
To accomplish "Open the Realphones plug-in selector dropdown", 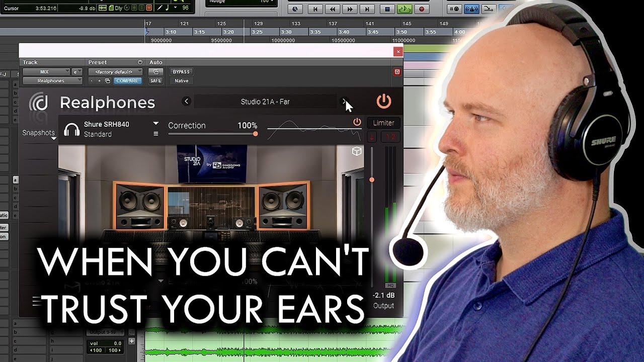I will [x=52, y=80].
